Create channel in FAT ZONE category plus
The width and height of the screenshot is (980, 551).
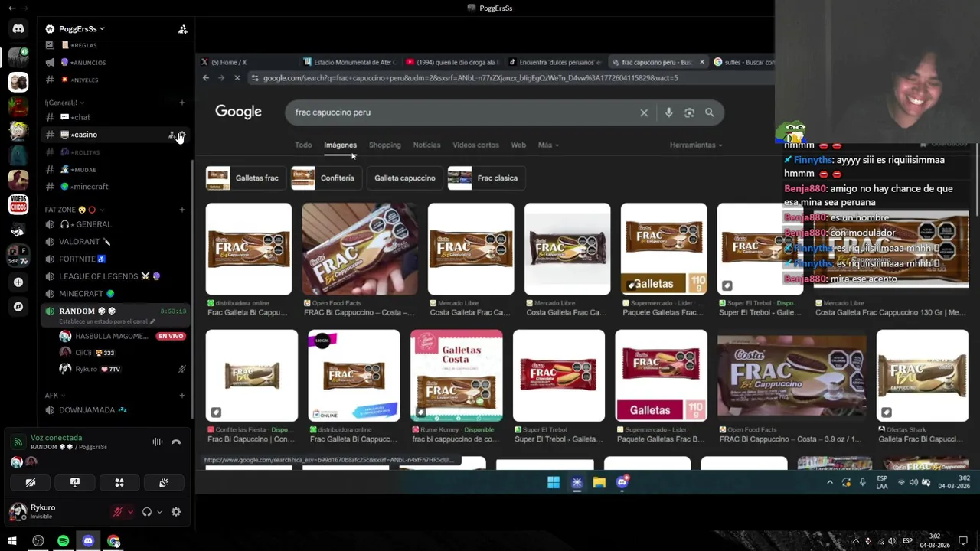pos(182,210)
